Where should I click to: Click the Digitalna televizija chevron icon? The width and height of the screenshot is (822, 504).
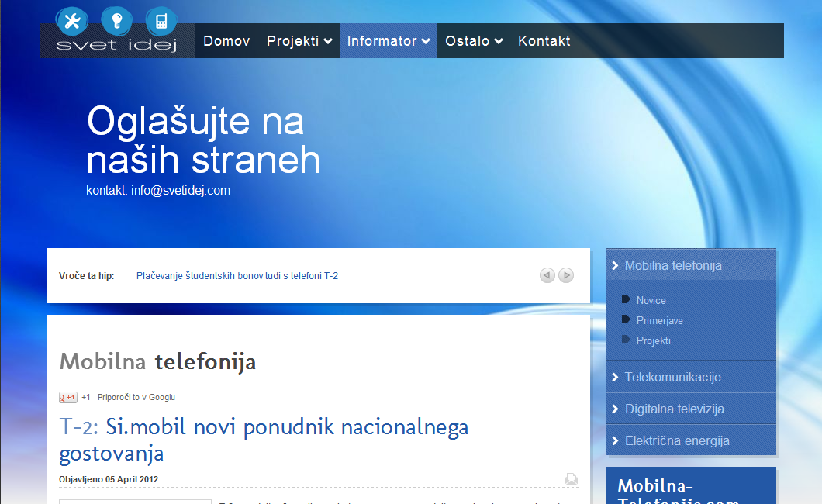click(616, 409)
